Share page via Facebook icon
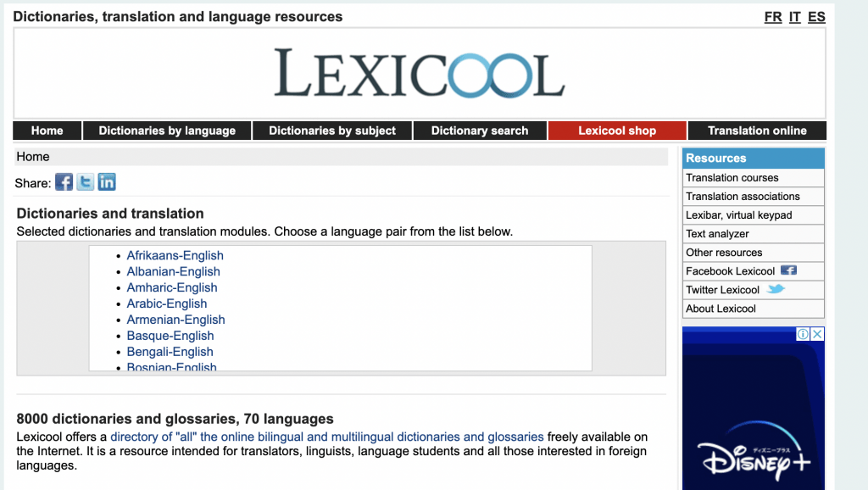This screenshot has height=490, width=868. tap(64, 182)
